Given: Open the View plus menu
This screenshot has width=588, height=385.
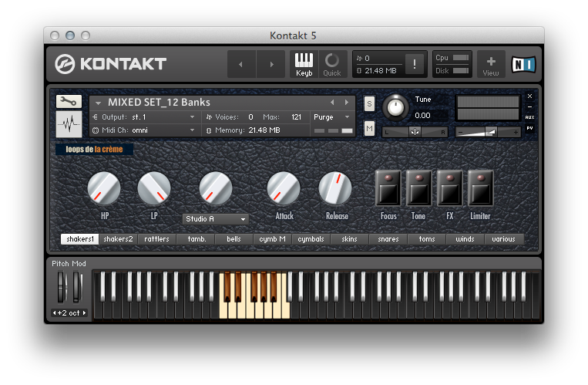Looking at the screenshot, I should 490,65.
